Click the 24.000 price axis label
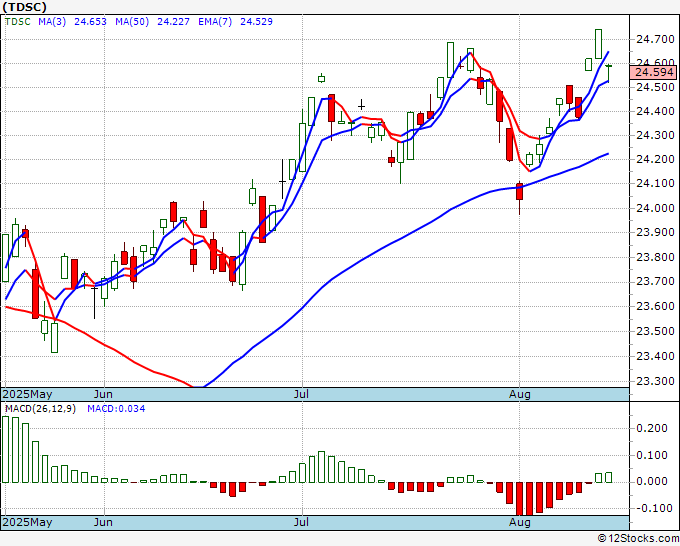The image size is (680, 546). (655, 208)
